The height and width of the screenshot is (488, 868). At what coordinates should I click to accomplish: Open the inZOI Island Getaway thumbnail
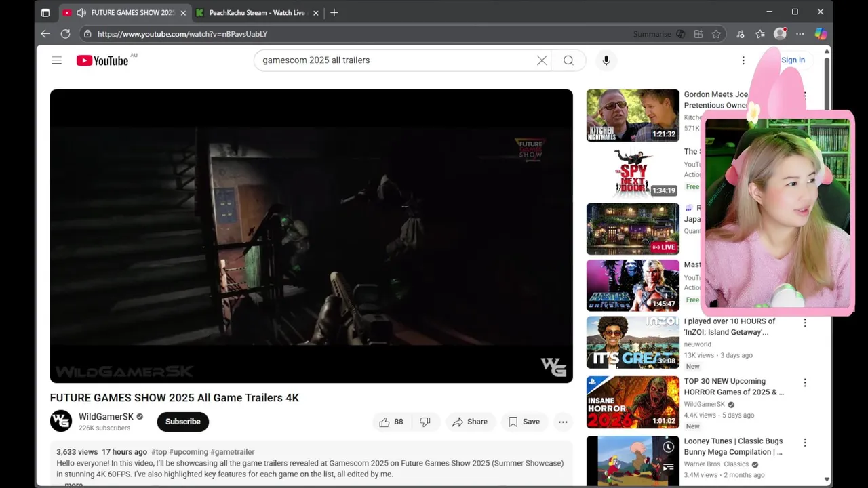(x=633, y=342)
